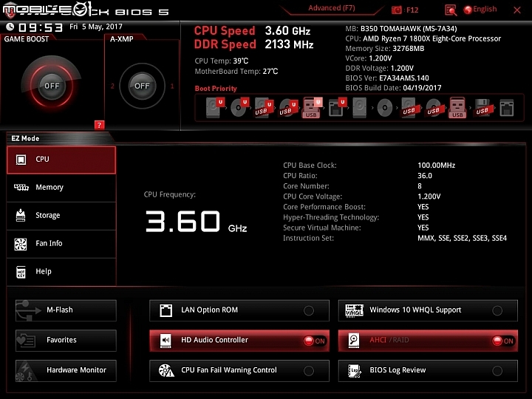Screen dimensions: 532x399
Task: Select A-XMP profile number 2
Action: pos(112,86)
